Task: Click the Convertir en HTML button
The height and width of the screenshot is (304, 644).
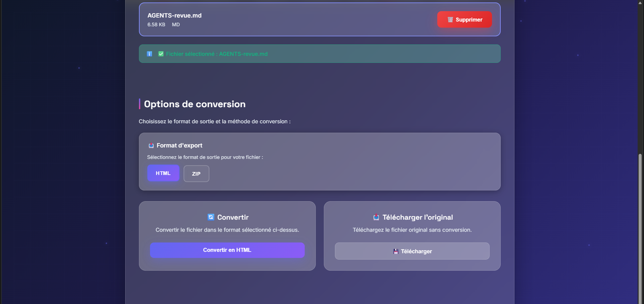Action: 227,250
